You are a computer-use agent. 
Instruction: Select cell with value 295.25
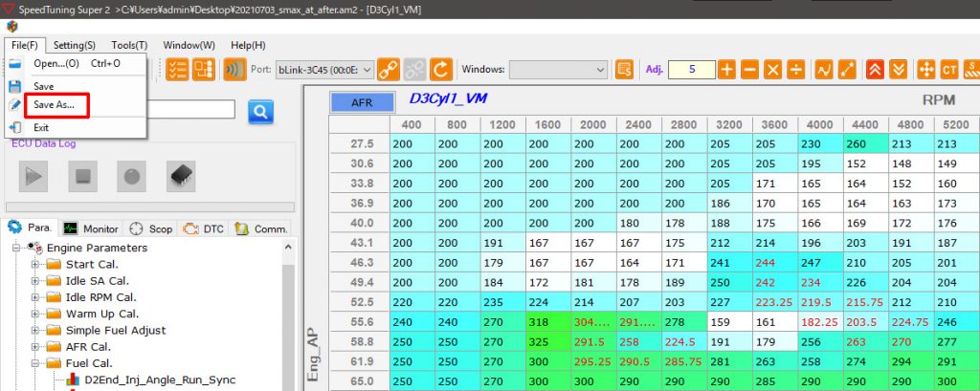point(593,361)
